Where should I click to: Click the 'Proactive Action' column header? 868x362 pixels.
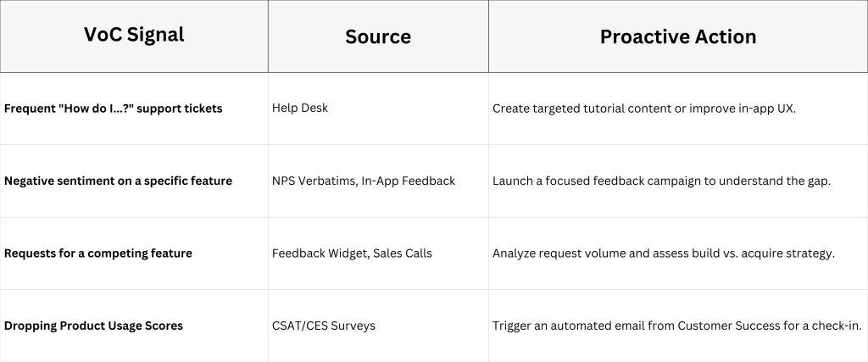pyautogui.click(x=677, y=36)
